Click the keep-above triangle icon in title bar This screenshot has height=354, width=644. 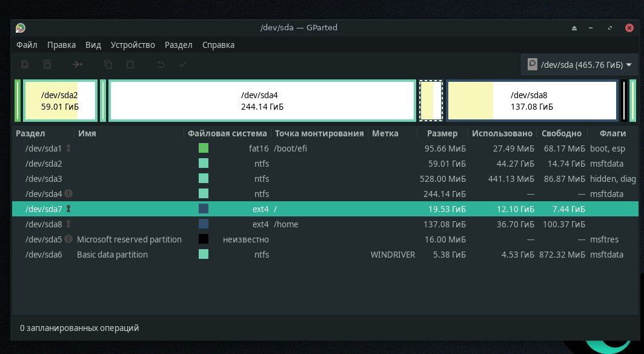pos(574,28)
